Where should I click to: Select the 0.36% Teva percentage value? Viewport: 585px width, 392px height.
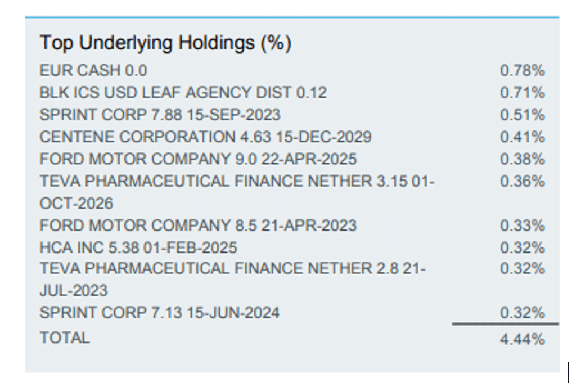(522, 182)
